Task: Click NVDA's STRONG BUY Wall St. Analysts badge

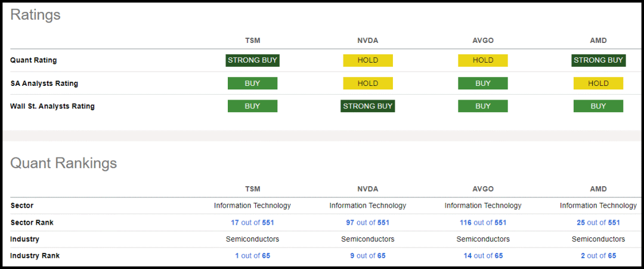Action: 368,106
